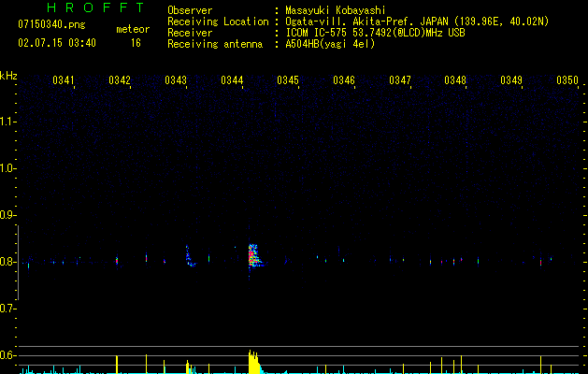This screenshot has height=374, width=588.
Task: Click the 0347 time marker
Action: click(400, 80)
